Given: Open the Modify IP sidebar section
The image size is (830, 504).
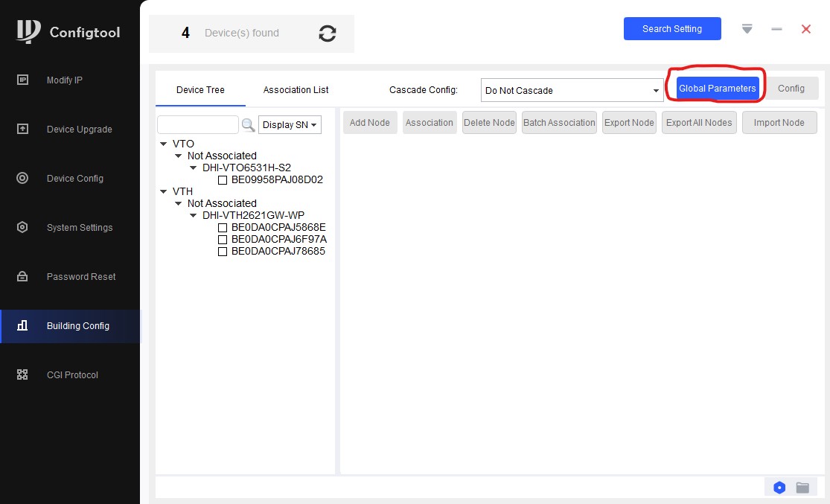Looking at the screenshot, I should tap(64, 80).
